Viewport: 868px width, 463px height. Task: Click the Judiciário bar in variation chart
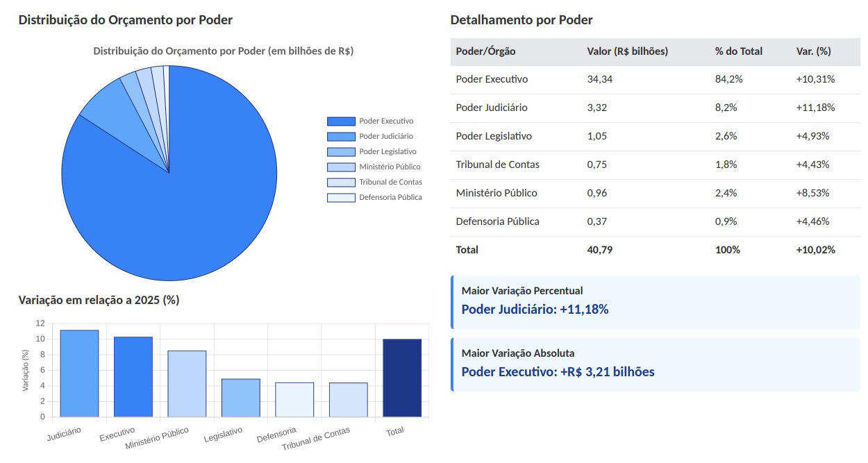click(x=79, y=373)
